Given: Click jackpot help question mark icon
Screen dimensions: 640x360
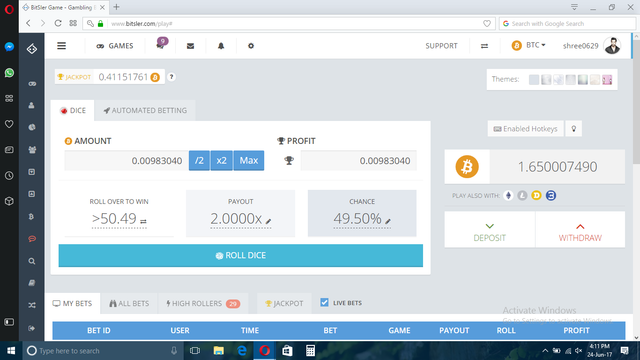Looking at the screenshot, I should click(171, 77).
